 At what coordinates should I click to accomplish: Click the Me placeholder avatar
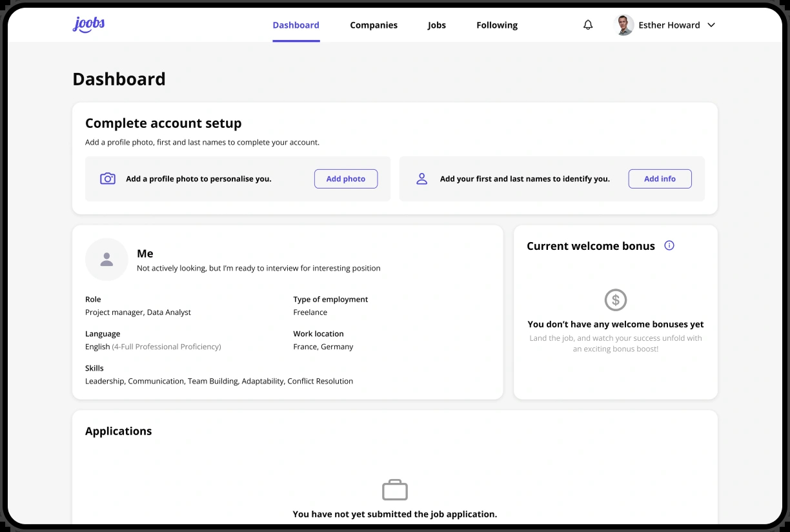(x=106, y=260)
